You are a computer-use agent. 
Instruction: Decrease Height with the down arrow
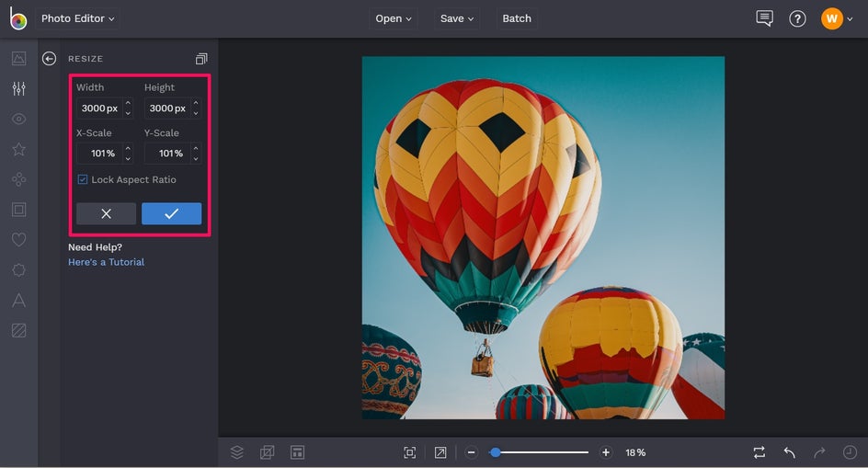(x=196, y=113)
